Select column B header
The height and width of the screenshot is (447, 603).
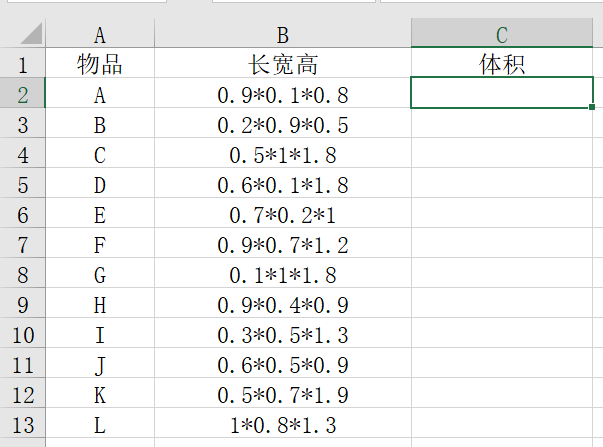click(283, 33)
